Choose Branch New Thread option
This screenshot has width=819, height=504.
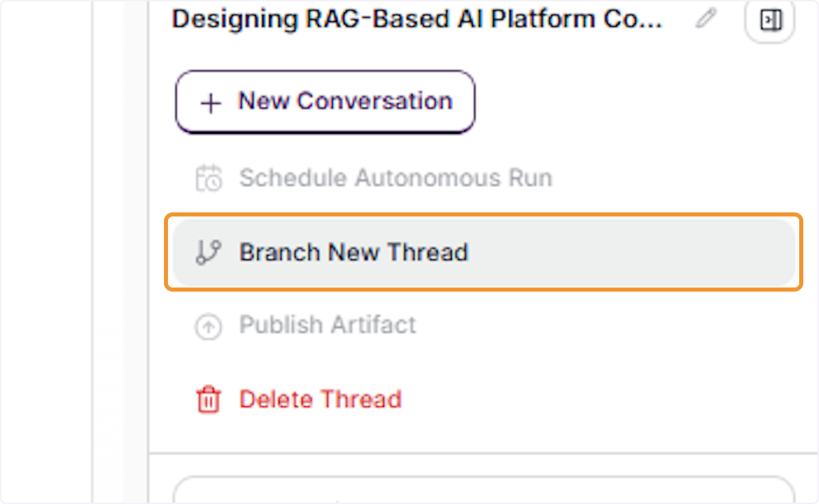pos(484,252)
